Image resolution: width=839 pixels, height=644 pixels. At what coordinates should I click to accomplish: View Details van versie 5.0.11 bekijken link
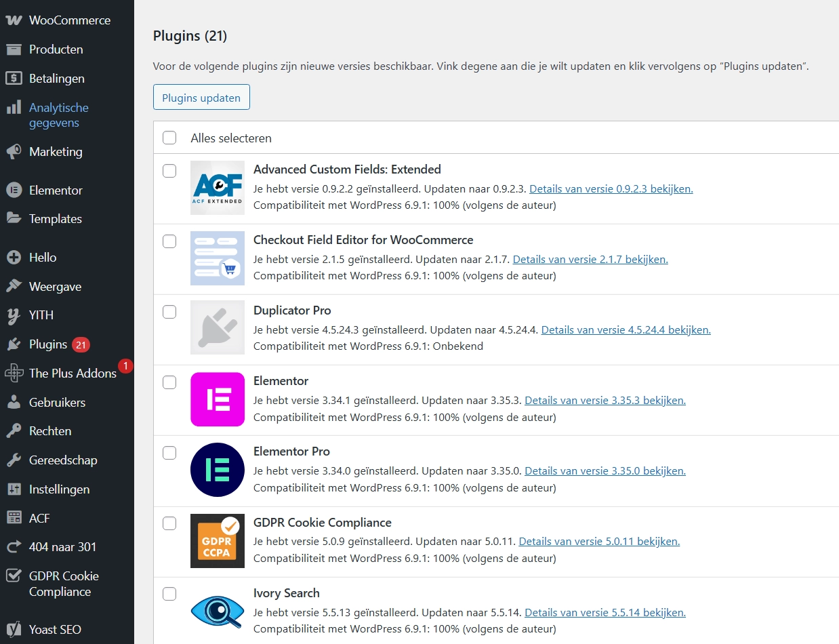(x=599, y=542)
